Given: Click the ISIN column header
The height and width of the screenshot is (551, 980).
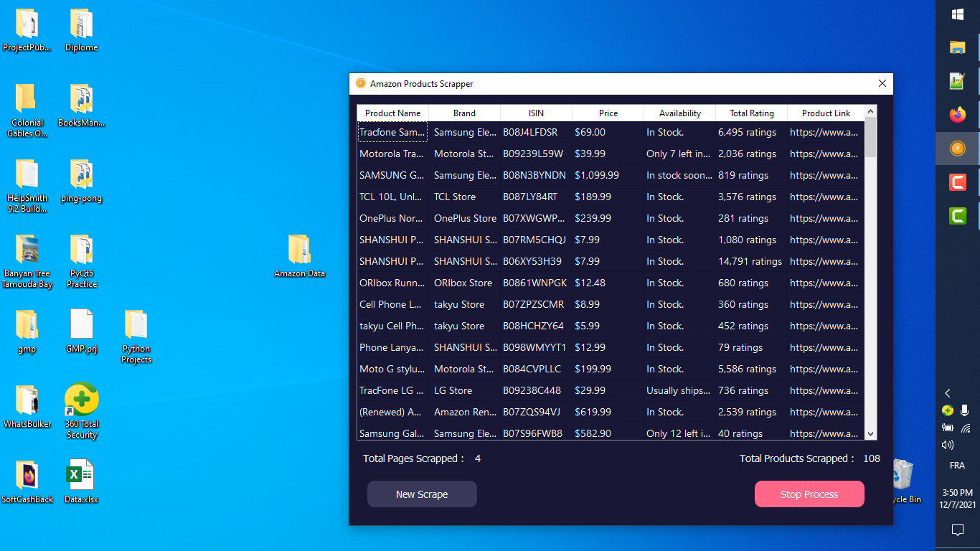Looking at the screenshot, I should click(x=537, y=113).
